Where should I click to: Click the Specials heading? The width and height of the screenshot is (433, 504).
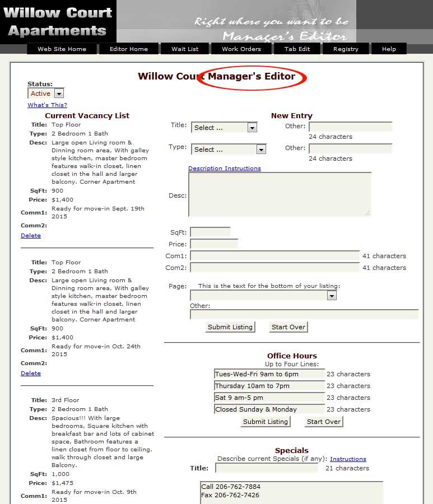pyautogui.click(x=291, y=450)
